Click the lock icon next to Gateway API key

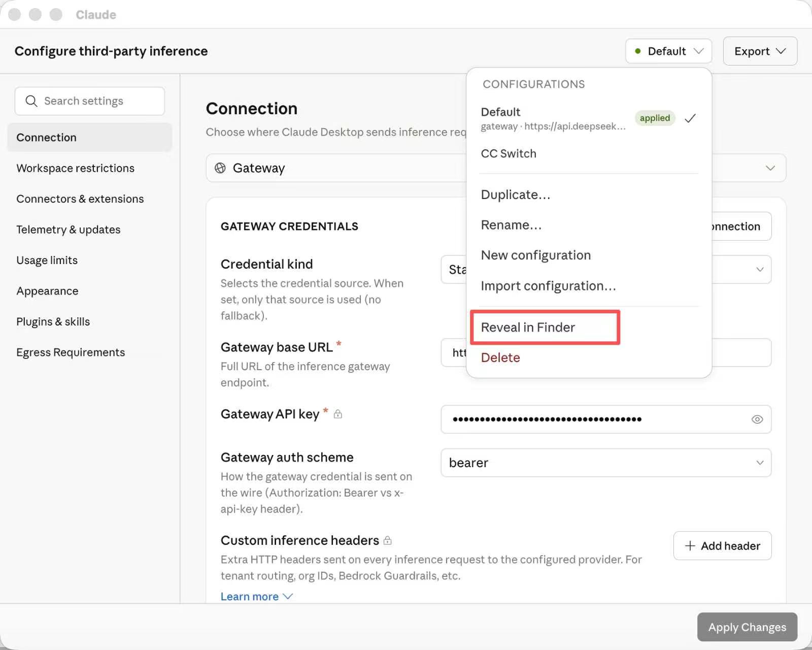pos(337,414)
